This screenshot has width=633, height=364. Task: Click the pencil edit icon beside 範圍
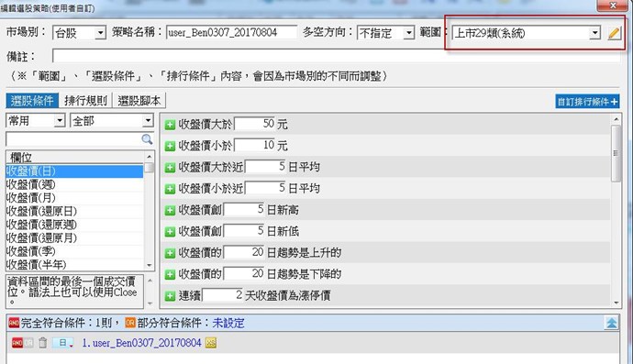click(614, 33)
